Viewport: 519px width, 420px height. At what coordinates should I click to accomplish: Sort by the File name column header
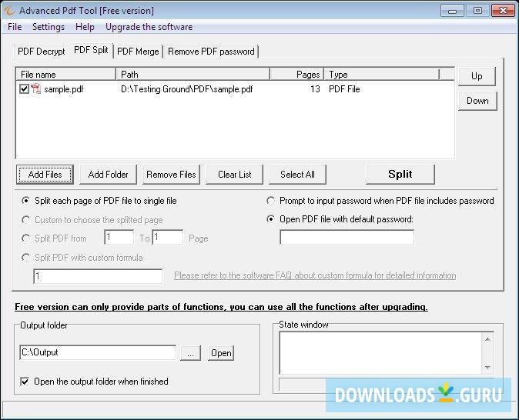click(x=65, y=75)
